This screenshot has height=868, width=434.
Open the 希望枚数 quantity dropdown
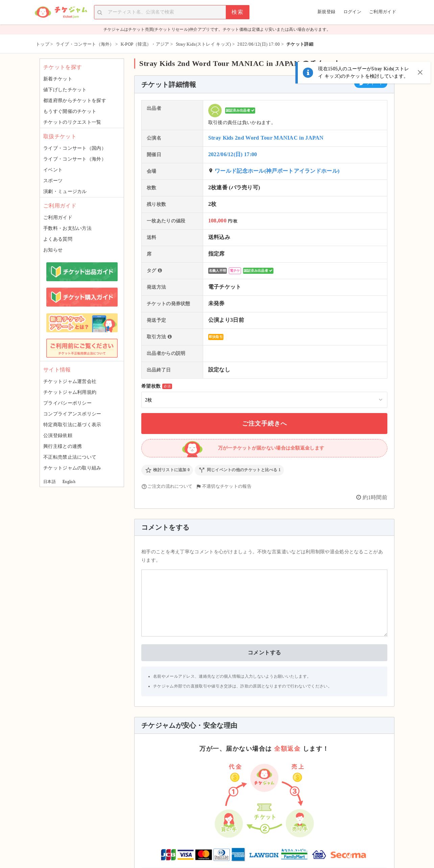[264, 400]
